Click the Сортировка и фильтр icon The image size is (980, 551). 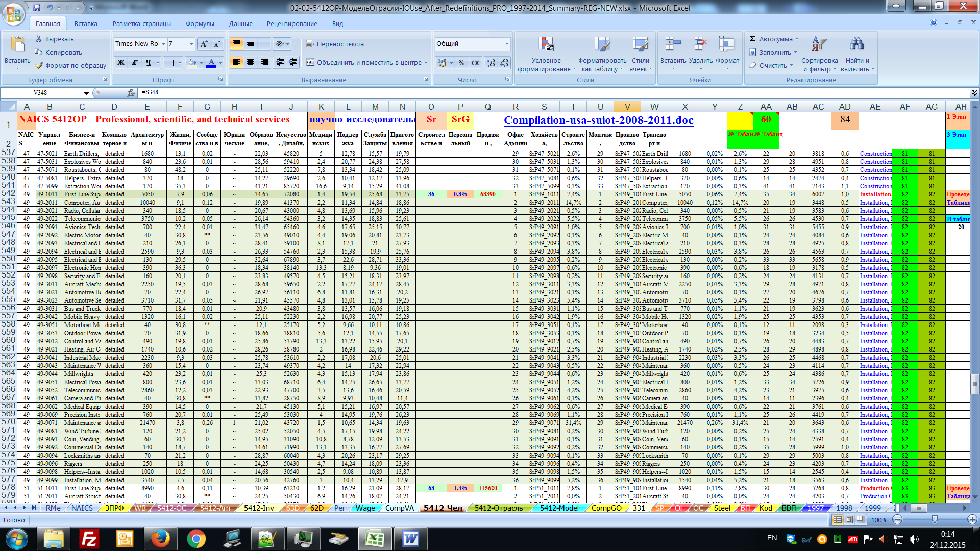tap(819, 45)
